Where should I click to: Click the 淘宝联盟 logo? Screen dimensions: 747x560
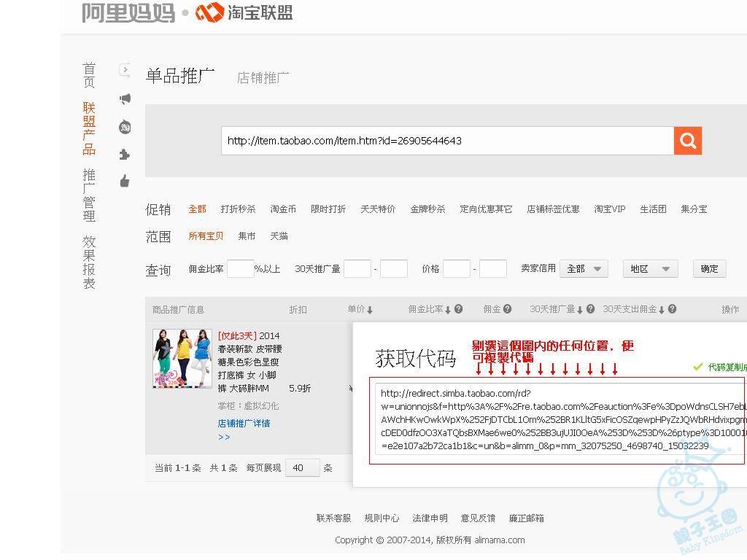coord(244,12)
